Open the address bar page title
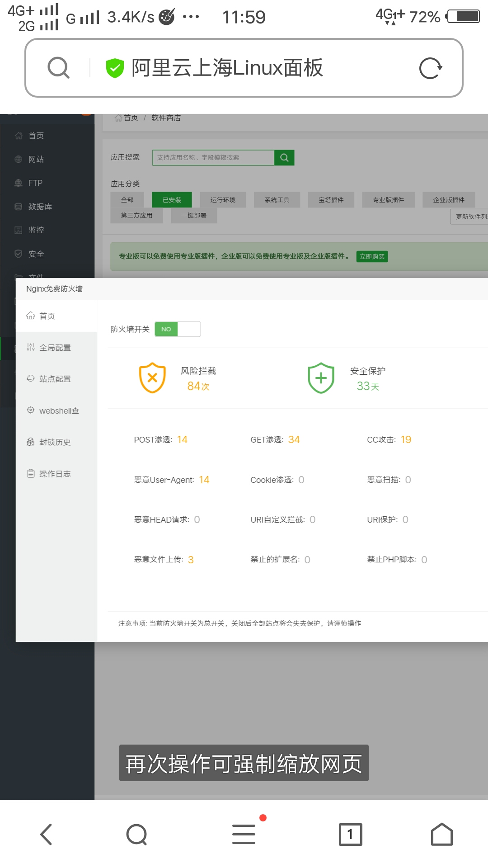The image size is (488, 868). [227, 68]
